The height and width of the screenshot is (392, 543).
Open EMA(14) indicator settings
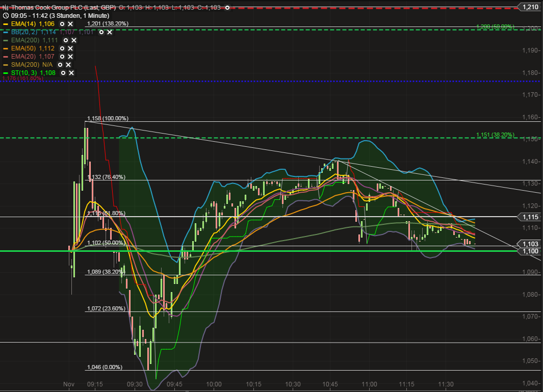62,24
